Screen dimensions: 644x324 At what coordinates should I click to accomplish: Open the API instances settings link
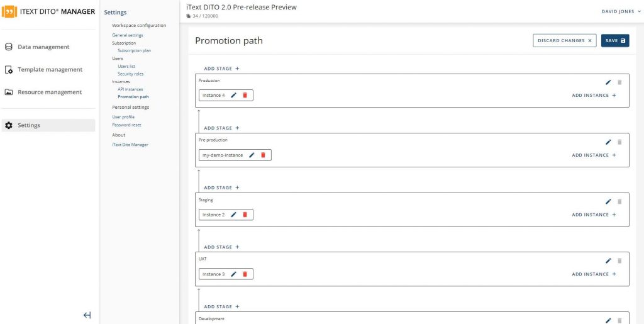[x=130, y=89]
